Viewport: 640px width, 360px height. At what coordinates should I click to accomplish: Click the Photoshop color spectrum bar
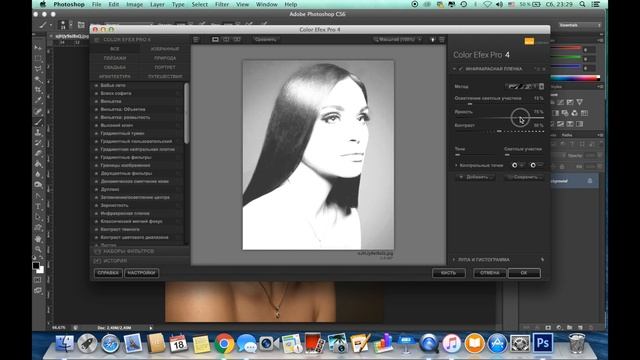(x=576, y=78)
